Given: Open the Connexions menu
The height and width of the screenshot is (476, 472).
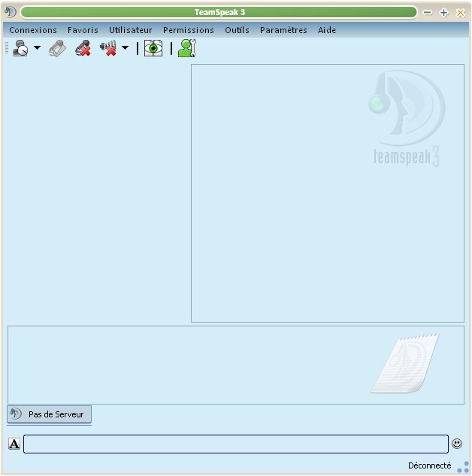Looking at the screenshot, I should tap(33, 30).
